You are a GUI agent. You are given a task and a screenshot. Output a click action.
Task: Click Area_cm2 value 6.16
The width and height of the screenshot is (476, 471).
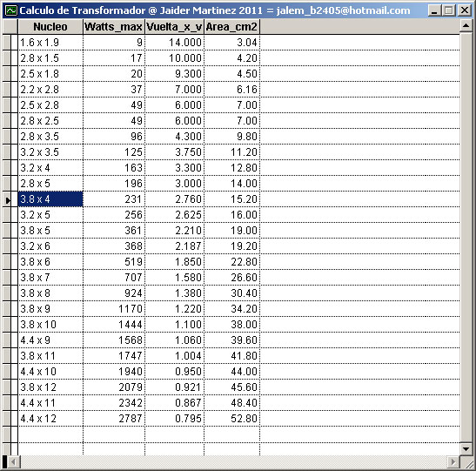point(232,90)
